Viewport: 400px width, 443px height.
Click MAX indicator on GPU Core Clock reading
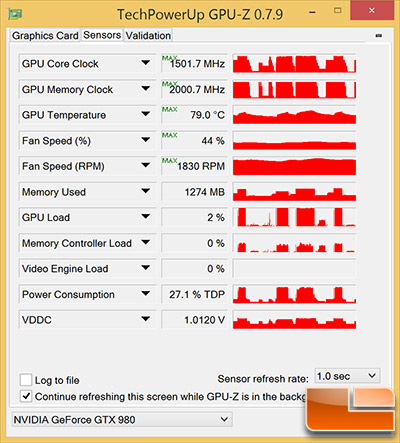[x=169, y=58]
